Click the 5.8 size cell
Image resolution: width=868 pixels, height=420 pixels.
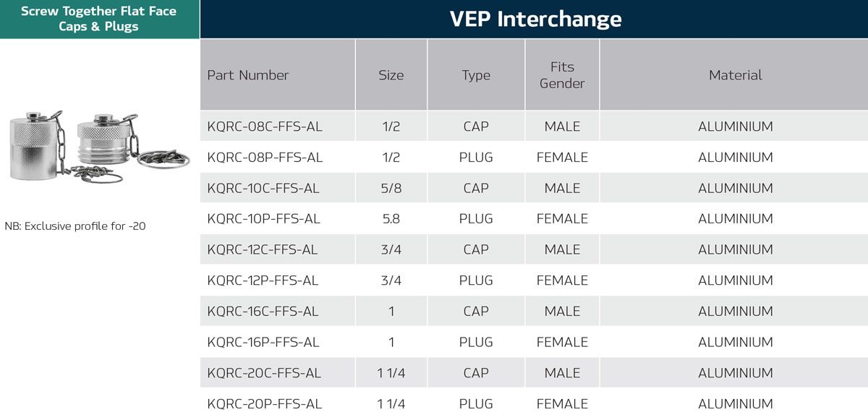coord(391,219)
